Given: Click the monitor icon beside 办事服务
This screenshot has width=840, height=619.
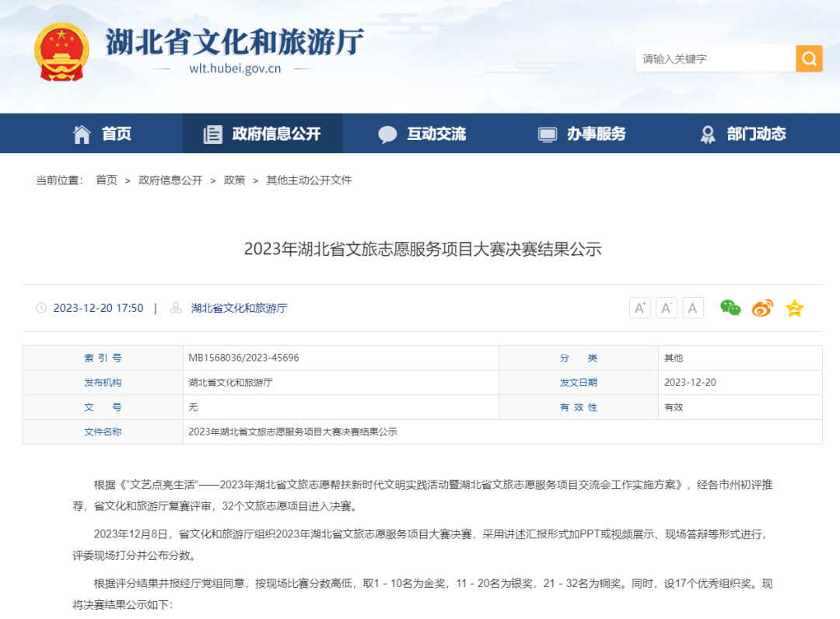Looking at the screenshot, I should coord(548,133).
